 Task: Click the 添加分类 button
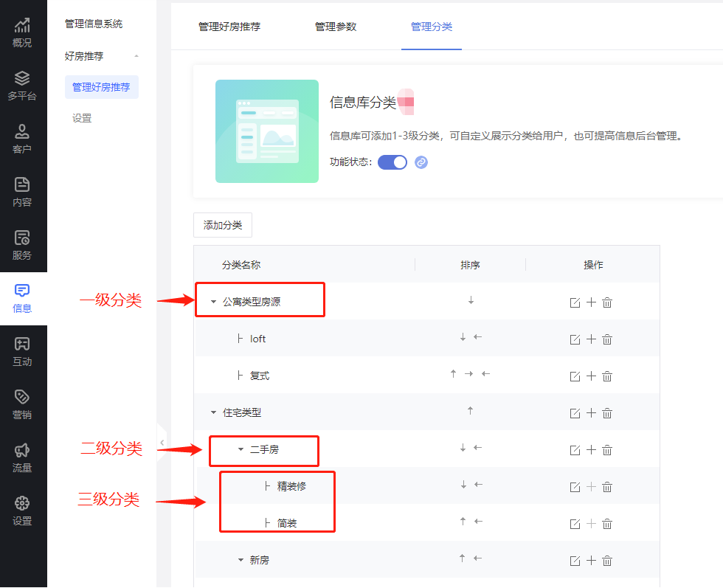223,225
